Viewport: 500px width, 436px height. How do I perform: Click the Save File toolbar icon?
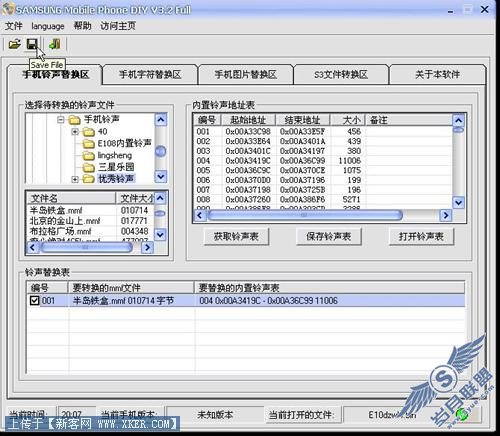click(32, 44)
